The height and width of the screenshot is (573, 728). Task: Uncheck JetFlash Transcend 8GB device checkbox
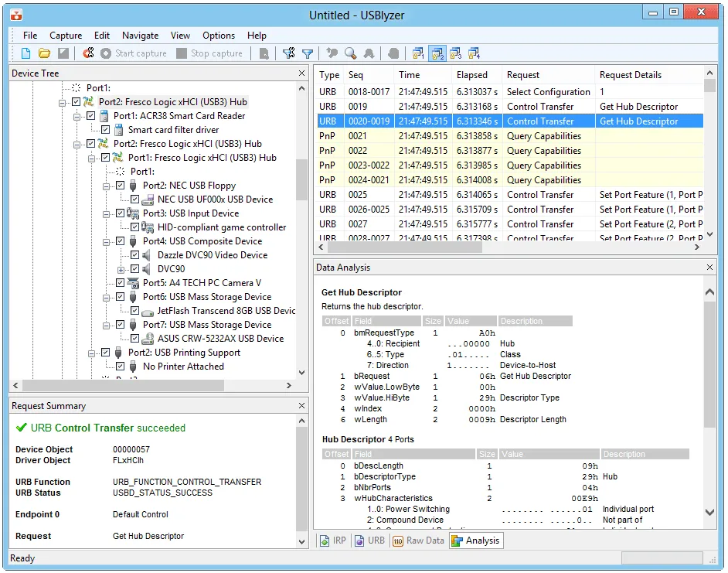tap(134, 311)
